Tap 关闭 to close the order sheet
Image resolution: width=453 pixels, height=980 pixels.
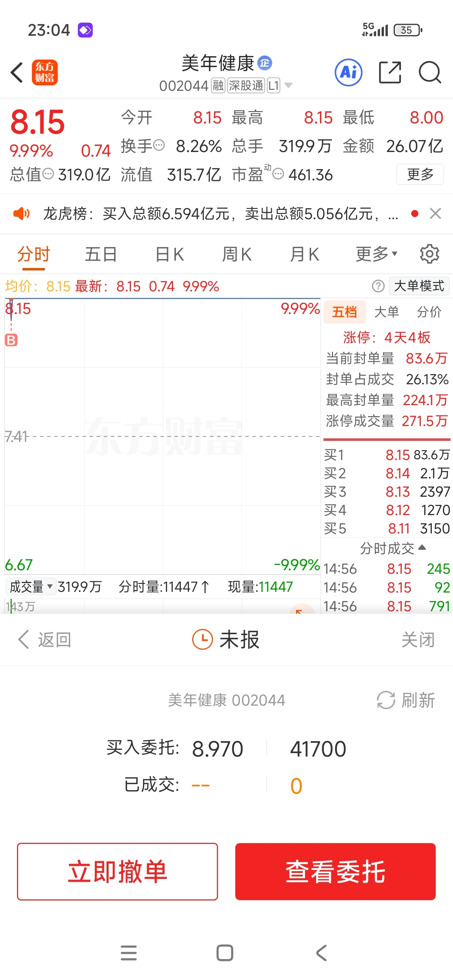click(x=418, y=640)
